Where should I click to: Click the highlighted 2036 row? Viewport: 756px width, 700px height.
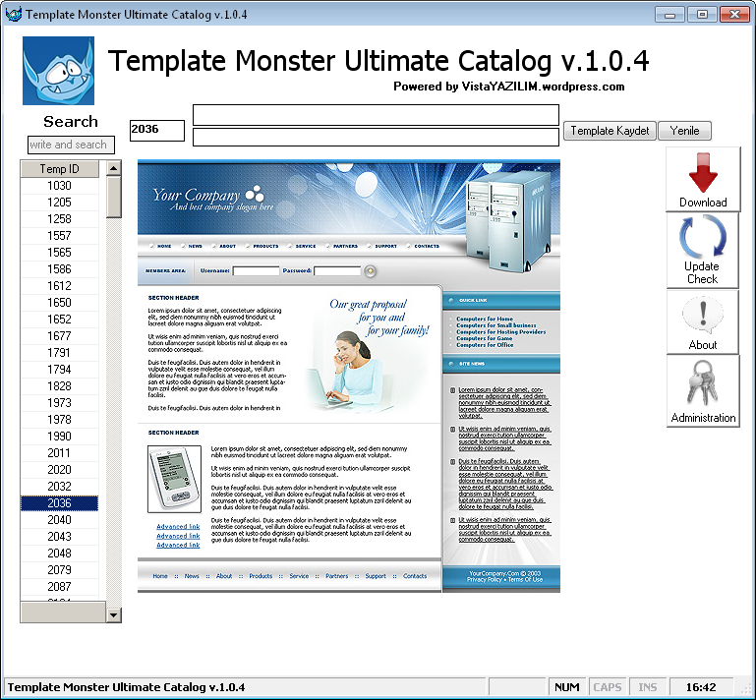click(59, 503)
